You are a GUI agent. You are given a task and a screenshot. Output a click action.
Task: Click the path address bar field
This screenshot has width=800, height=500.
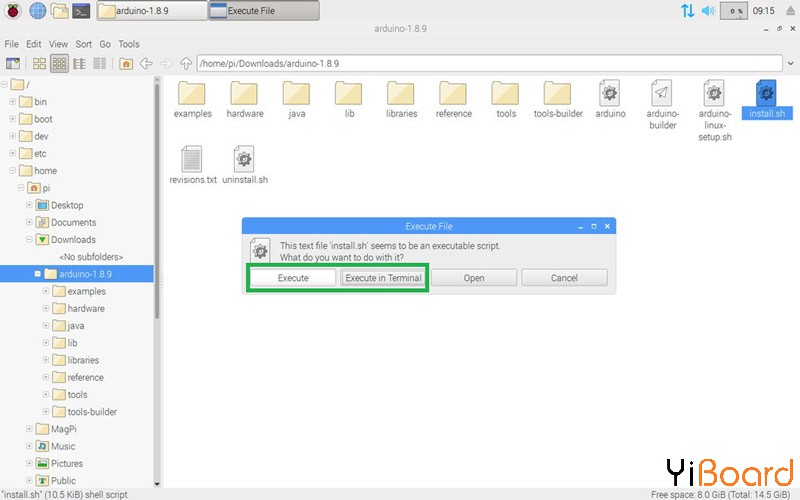[489, 63]
